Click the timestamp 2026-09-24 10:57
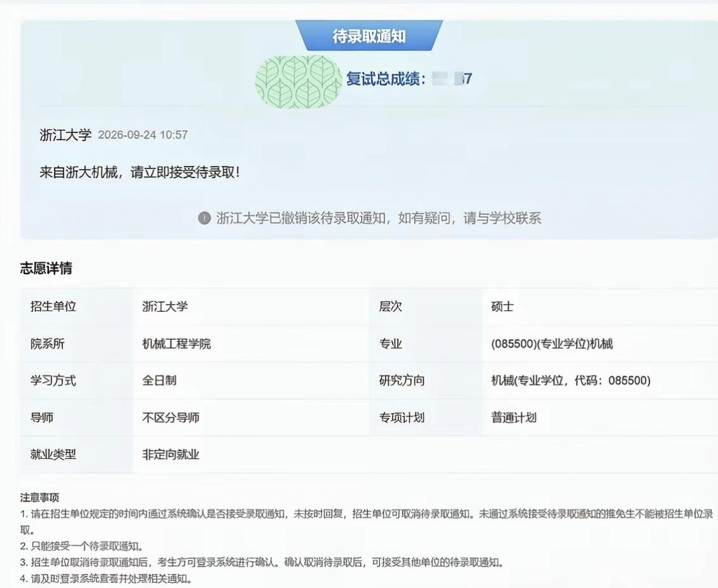Image resolution: width=718 pixels, height=588 pixels. click(x=143, y=135)
